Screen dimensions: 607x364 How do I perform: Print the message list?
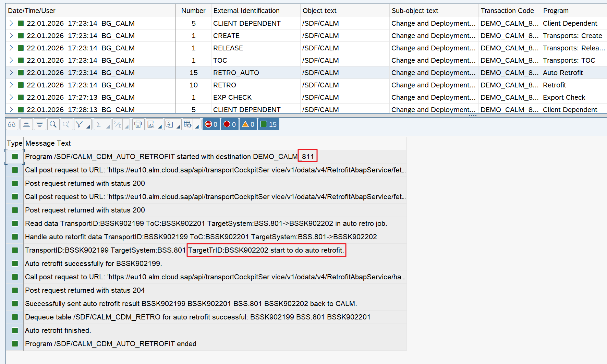(138, 124)
